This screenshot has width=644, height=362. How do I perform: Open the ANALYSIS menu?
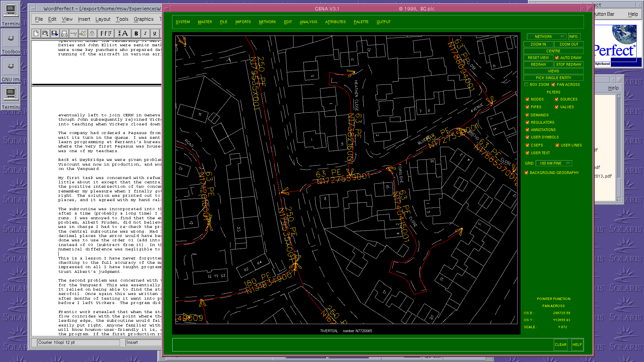point(308,22)
